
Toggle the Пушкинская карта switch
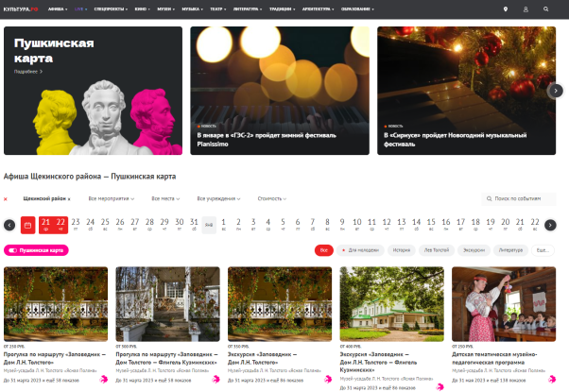[36, 250]
